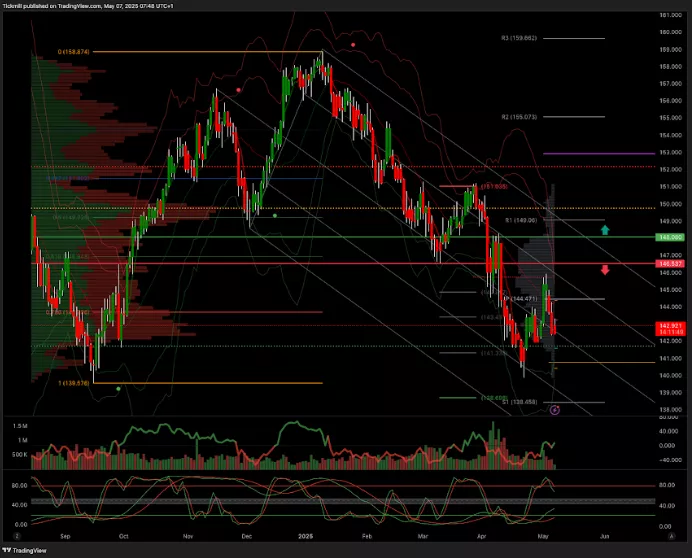The width and height of the screenshot is (692, 558).
Task: Click the red down arrow marker
Action: click(x=604, y=270)
